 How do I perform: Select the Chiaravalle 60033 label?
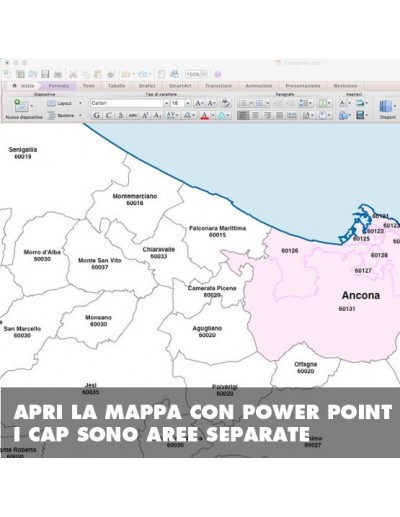tap(159, 253)
